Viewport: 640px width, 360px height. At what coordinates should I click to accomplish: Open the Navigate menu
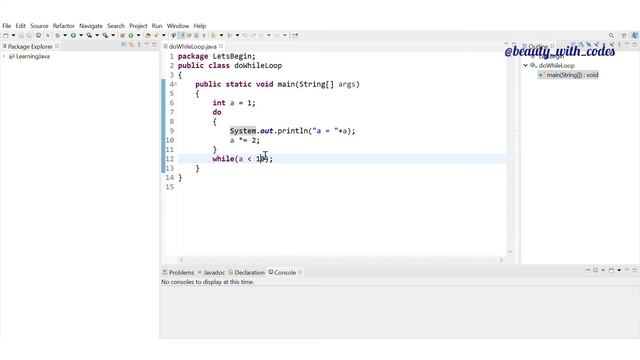[x=91, y=26]
